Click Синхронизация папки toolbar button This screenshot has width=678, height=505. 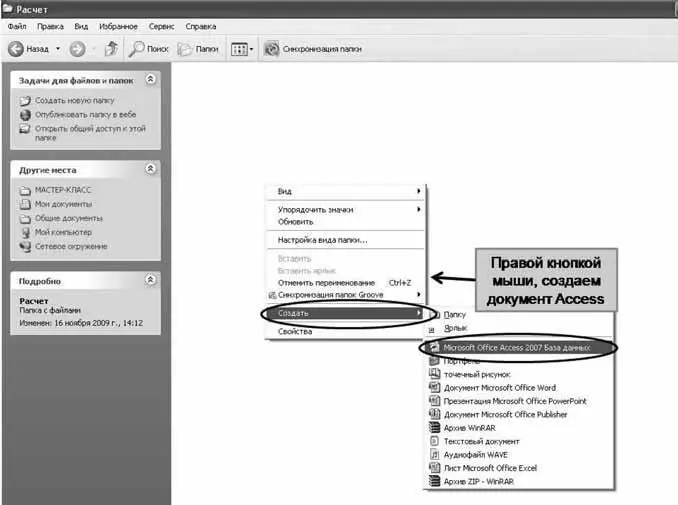coord(313,49)
